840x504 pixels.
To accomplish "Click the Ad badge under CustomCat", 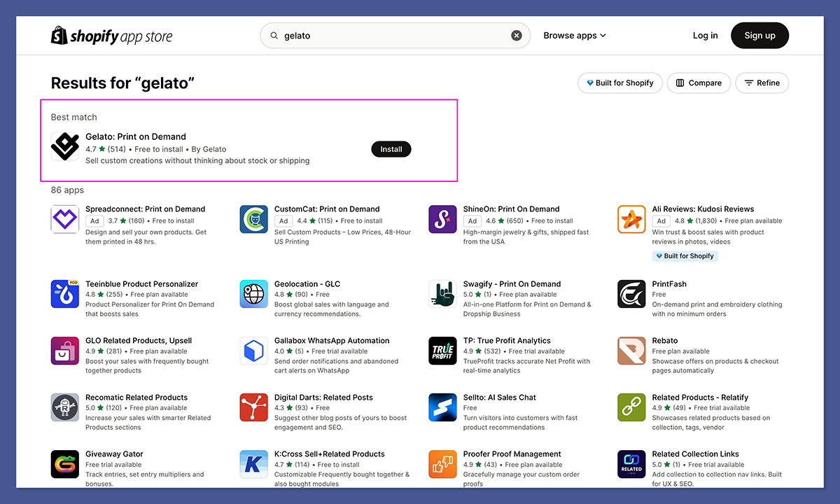I will tap(283, 220).
